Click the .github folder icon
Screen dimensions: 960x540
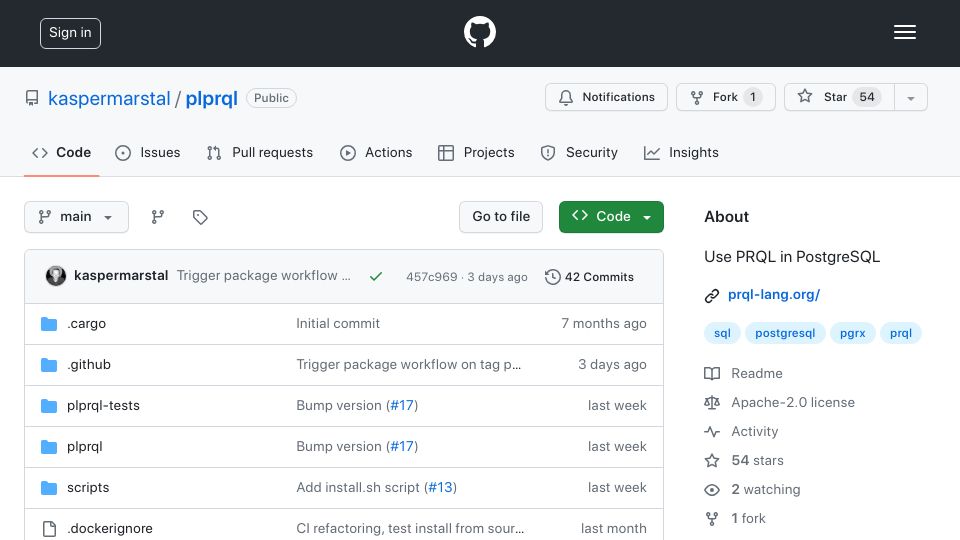click(49, 364)
